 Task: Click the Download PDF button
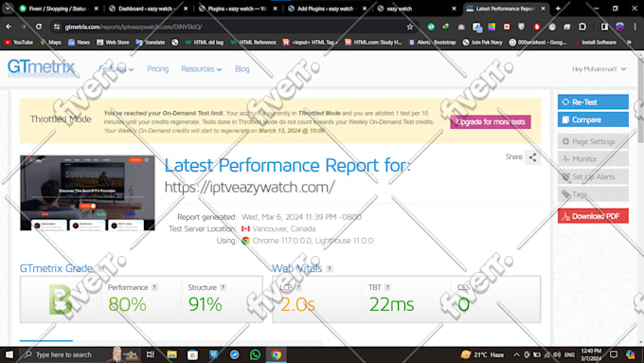tap(593, 216)
